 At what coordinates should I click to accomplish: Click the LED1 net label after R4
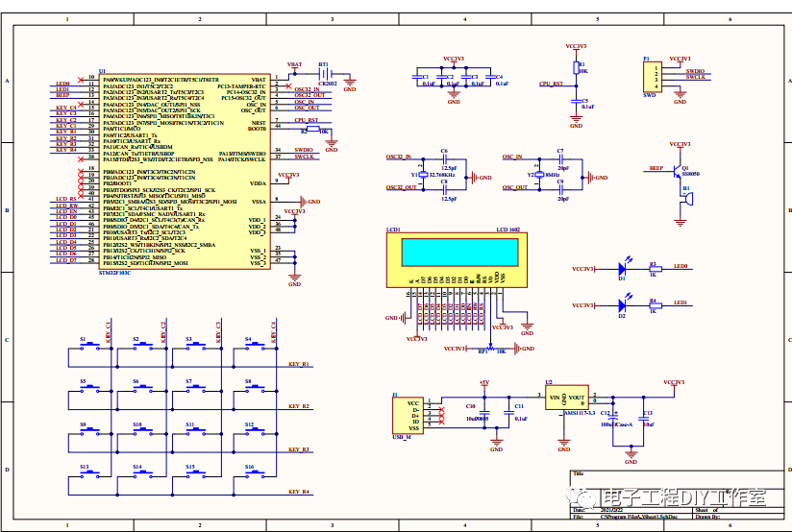(681, 302)
